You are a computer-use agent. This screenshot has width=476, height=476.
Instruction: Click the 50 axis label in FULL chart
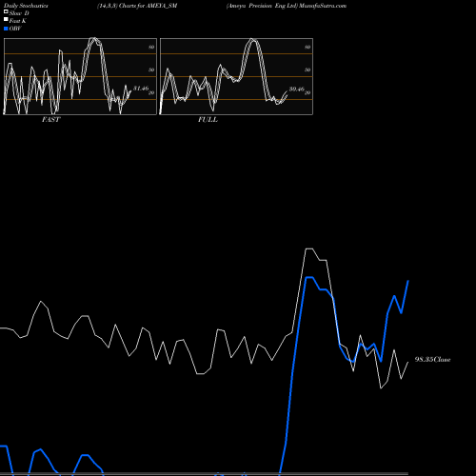(x=307, y=69)
